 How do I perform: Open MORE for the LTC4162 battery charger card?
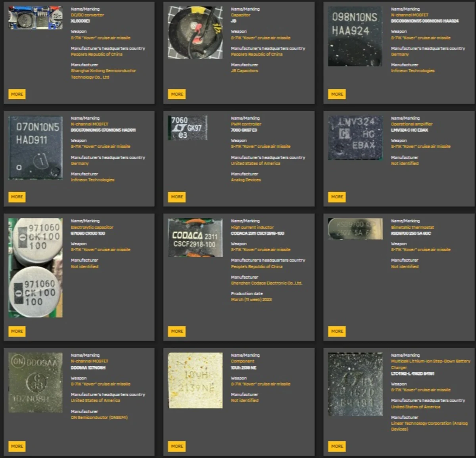tap(337, 446)
